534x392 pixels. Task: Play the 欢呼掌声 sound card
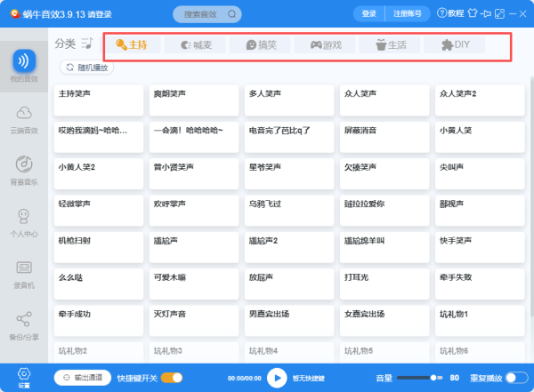[x=194, y=211]
